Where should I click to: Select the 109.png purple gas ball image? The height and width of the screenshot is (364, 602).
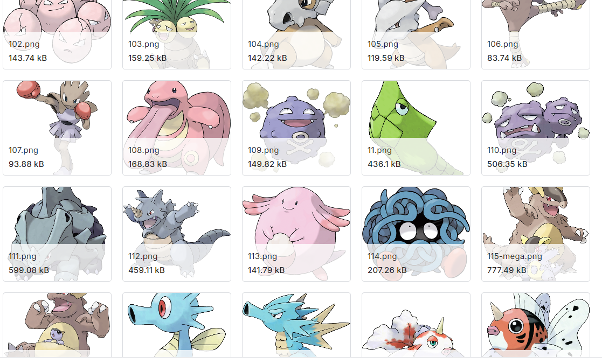tap(296, 128)
